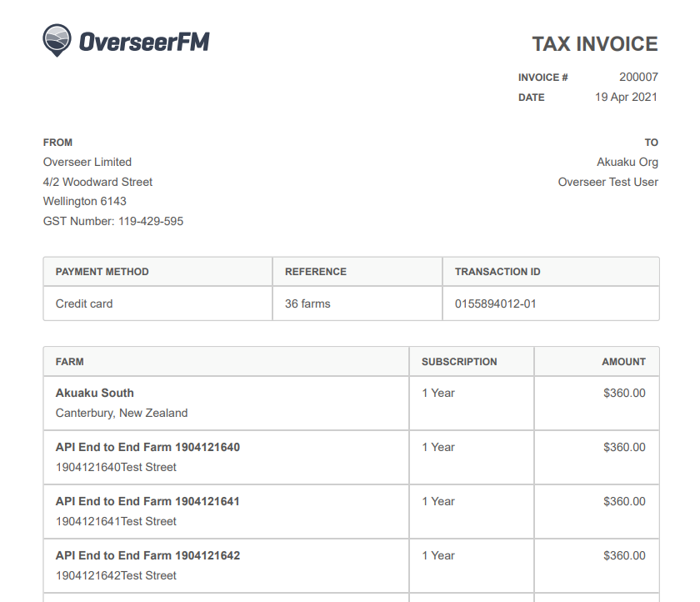Click the DATE label
This screenshot has width=700, height=602.
(x=532, y=98)
